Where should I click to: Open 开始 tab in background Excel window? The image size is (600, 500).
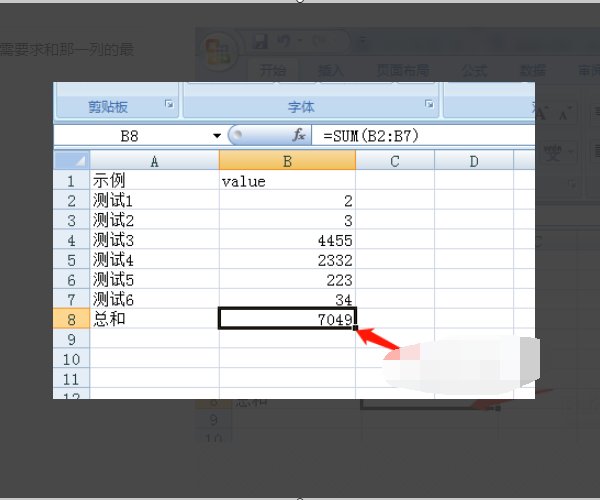tap(273, 70)
